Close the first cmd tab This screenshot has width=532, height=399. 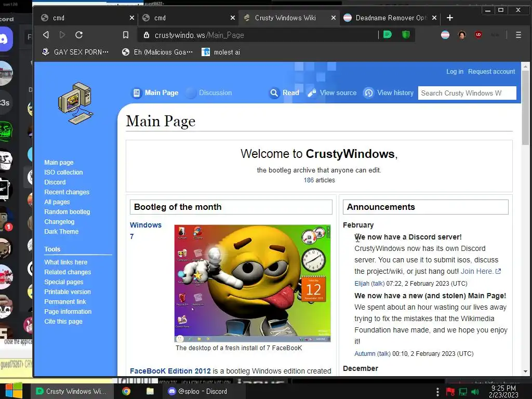[131, 18]
